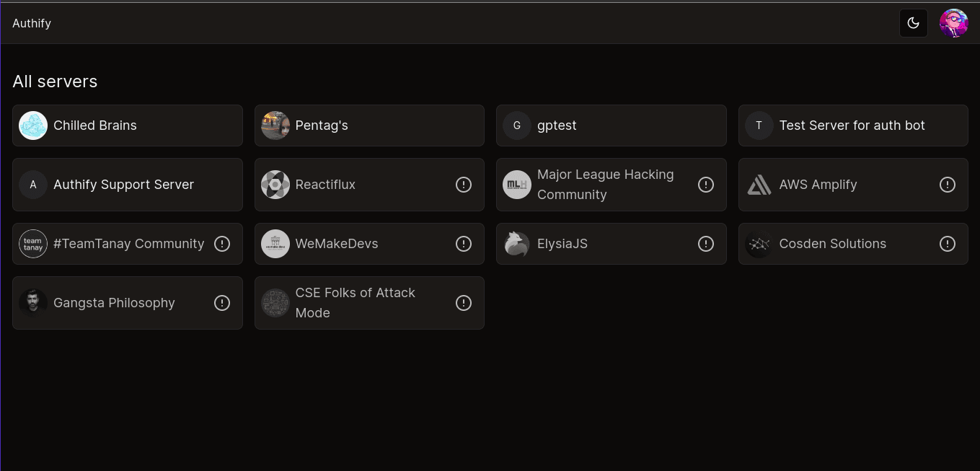Click the Major League Hacking Community icon

(x=516, y=185)
